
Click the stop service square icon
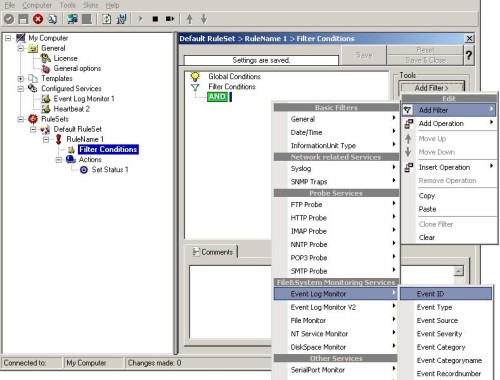155,19
